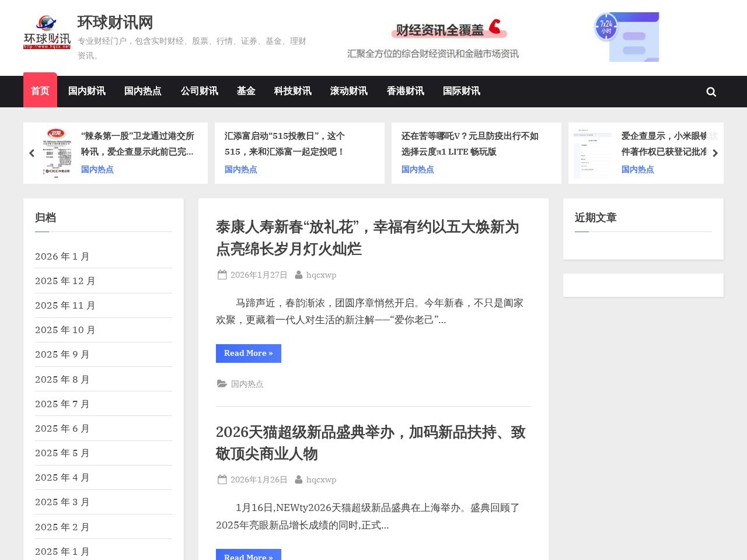Open archive 2025 年 3 月
Image resolution: width=747 pixels, height=560 pixels.
[x=62, y=502]
